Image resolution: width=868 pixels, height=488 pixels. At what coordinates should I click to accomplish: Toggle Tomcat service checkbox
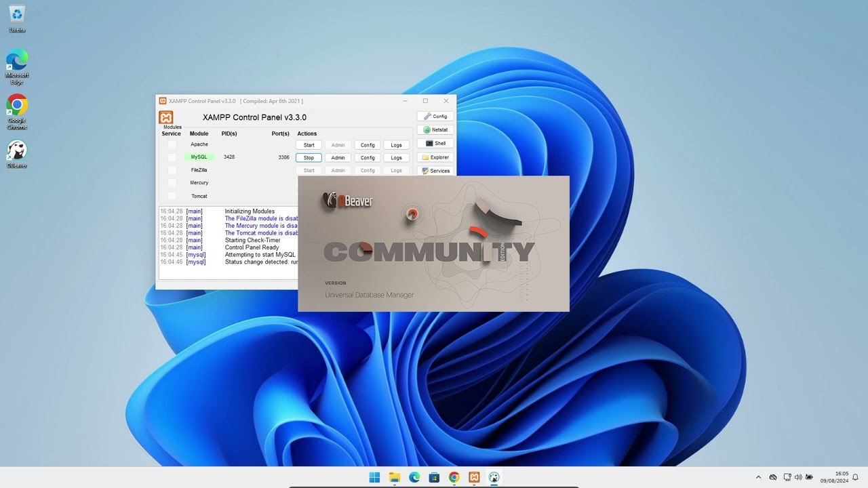point(172,196)
